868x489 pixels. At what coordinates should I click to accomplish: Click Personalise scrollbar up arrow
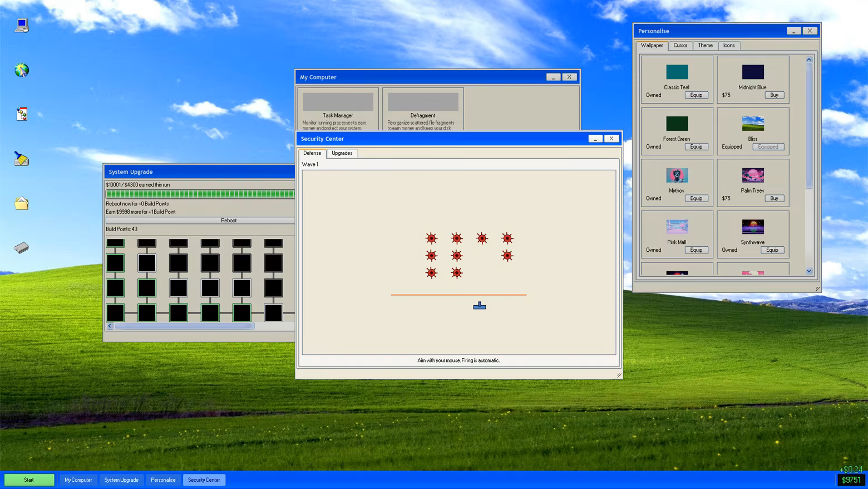[809, 59]
